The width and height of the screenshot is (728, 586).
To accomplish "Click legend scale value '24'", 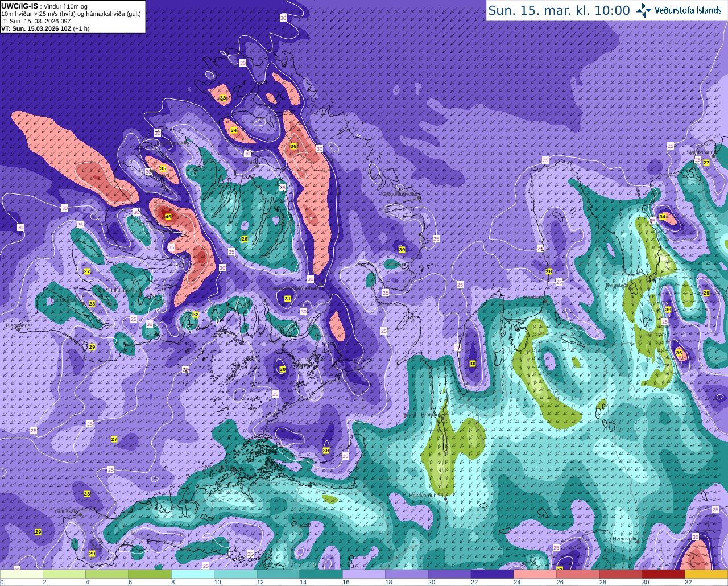I will (x=517, y=582).
